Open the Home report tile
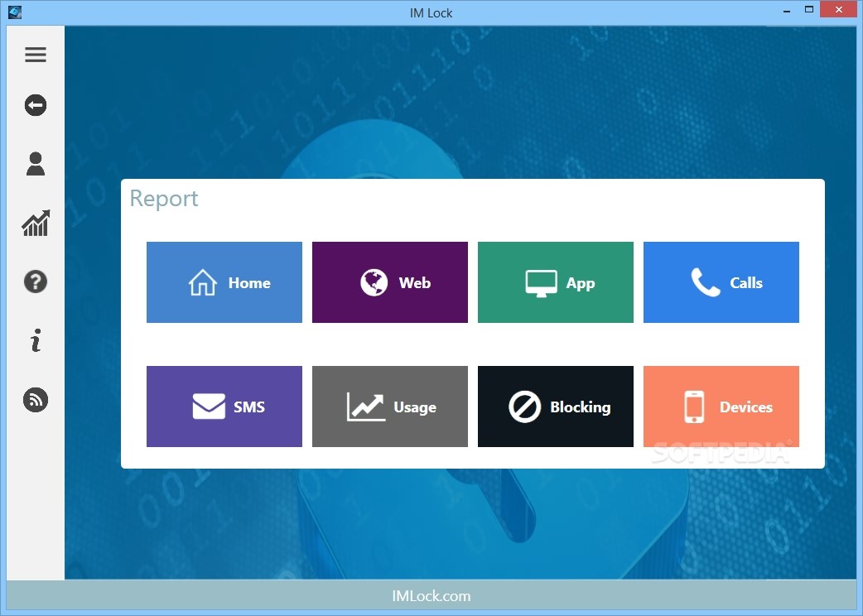The image size is (863, 616). pyautogui.click(x=224, y=282)
